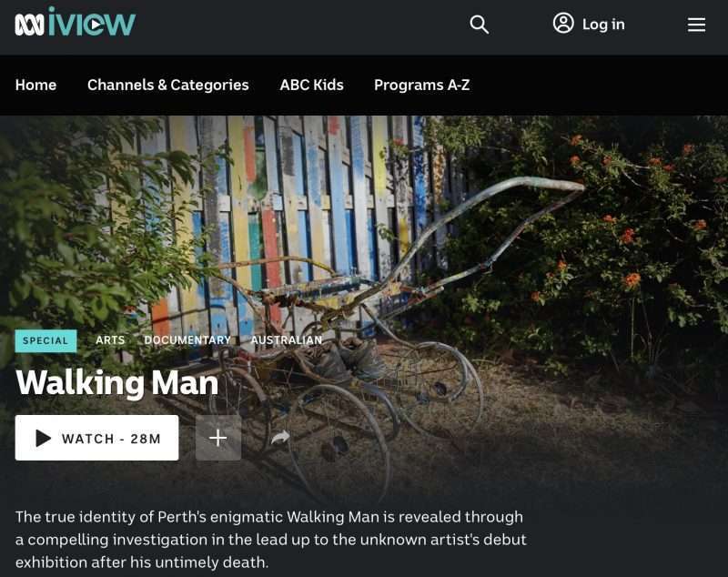Share Walking Man using the arrow icon
Viewport: 728px width, 577px height.
pos(280,437)
